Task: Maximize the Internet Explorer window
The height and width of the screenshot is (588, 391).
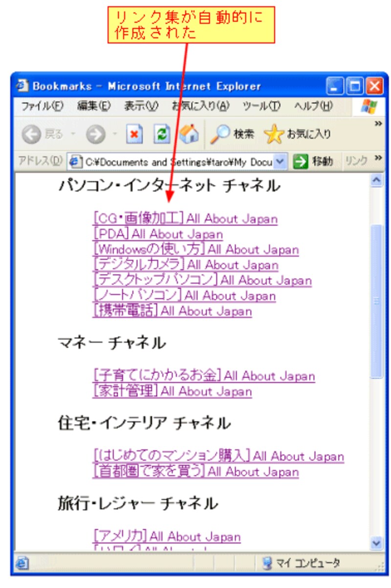Action: (x=354, y=86)
